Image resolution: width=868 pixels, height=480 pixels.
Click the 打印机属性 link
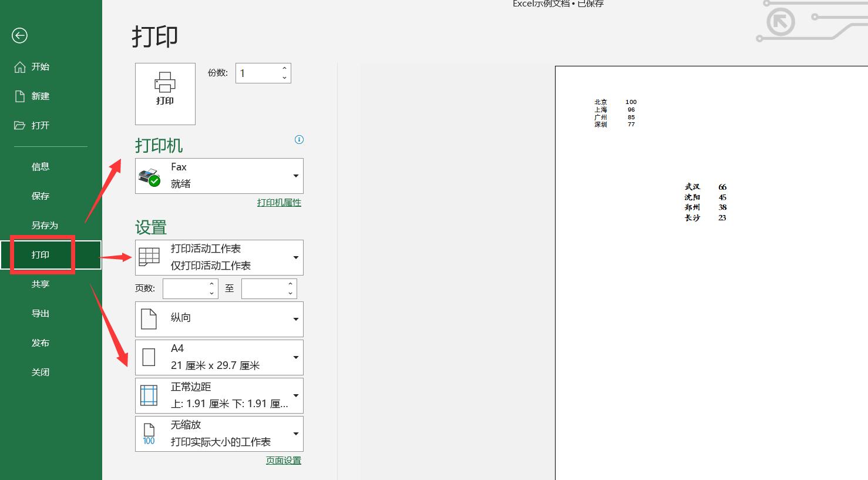[x=279, y=202]
